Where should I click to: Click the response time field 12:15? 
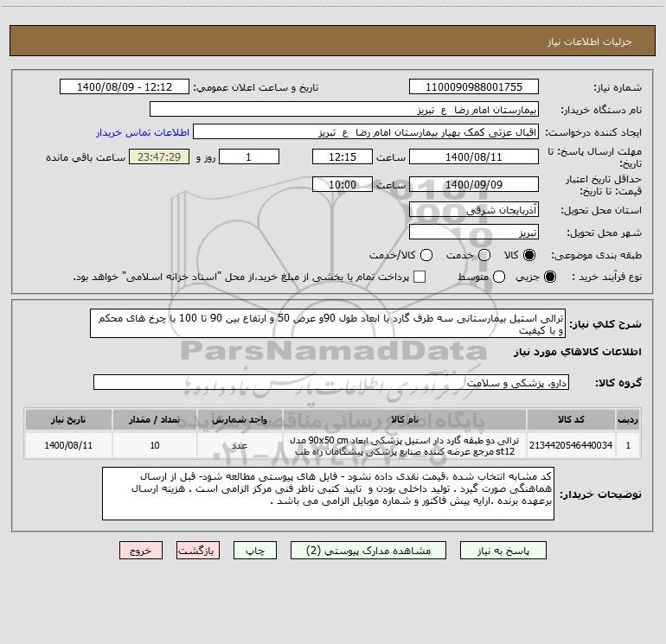[343, 156]
